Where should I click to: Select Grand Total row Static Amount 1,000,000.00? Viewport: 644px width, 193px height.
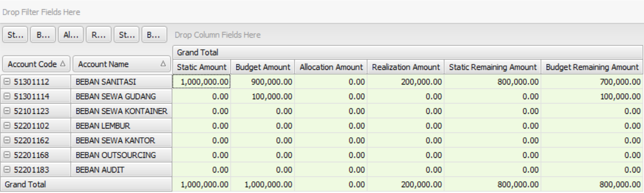[202, 184]
